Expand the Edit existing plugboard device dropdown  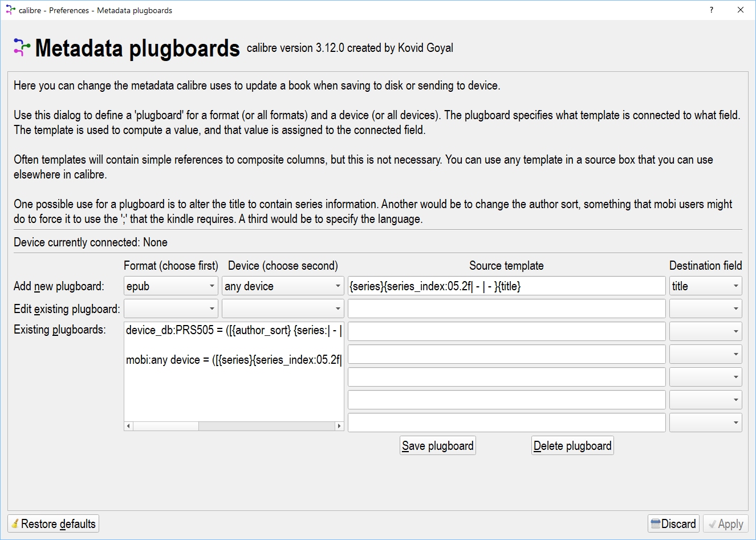click(x=283, y=309)
